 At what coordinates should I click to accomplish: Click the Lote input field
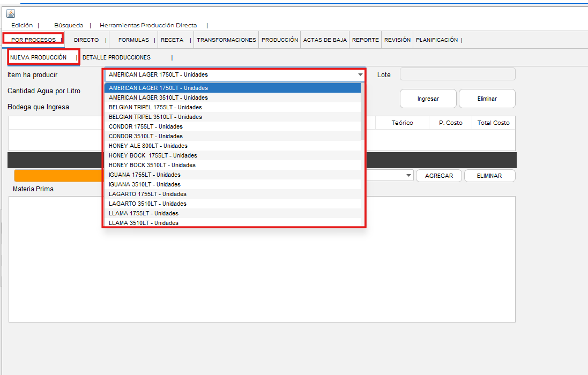coord(457,74)
